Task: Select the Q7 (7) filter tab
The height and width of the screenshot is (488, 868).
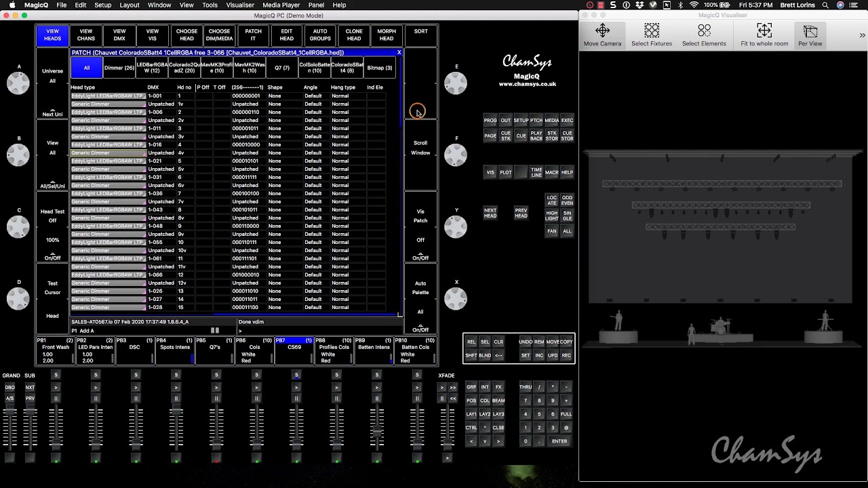Action: pos(282,68)
